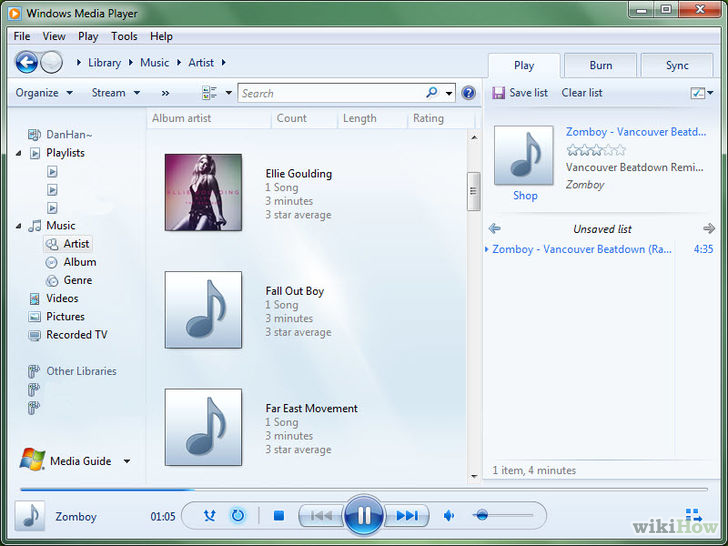Click the Shop link
728x546 pixels.
click(525, 195)
